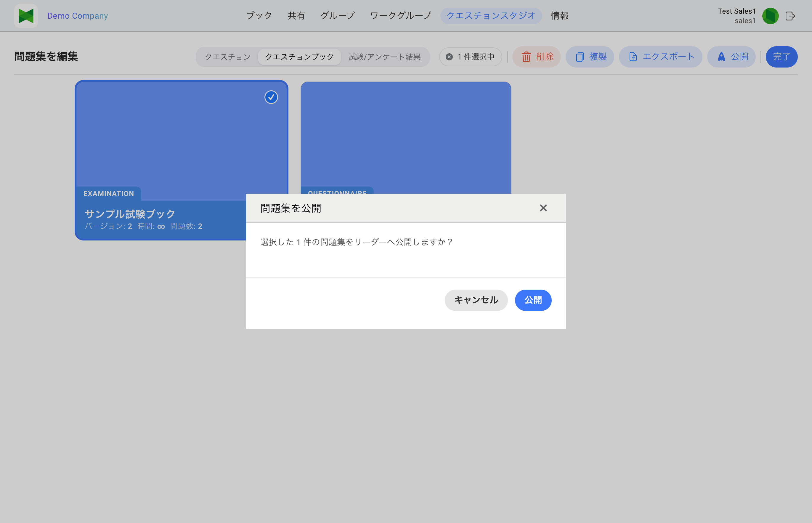Viewport: 812px width, 523px height.
Task: Click the 時間: ∞ text
Action: click(x=151, y=226)
